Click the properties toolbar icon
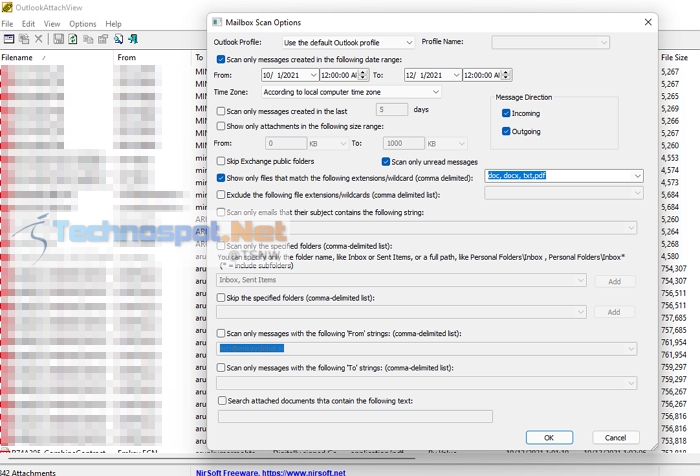This screenshot has width=700, height=476. click(103, 39)
